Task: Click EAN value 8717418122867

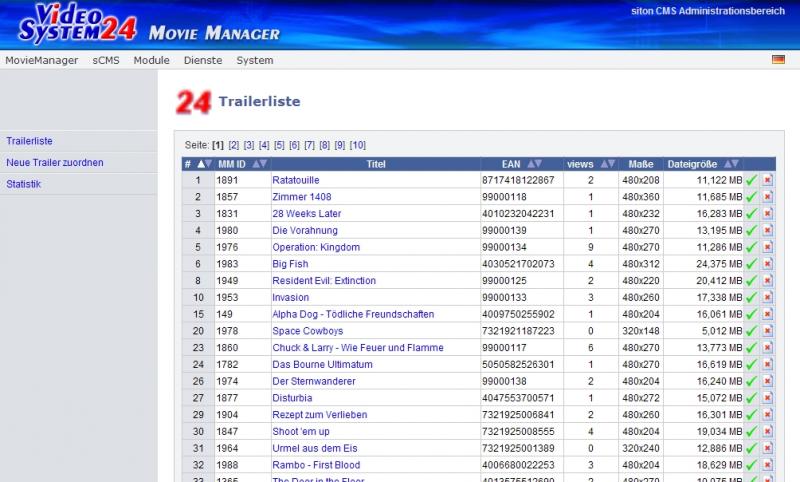Action: (x=518, y=180)
